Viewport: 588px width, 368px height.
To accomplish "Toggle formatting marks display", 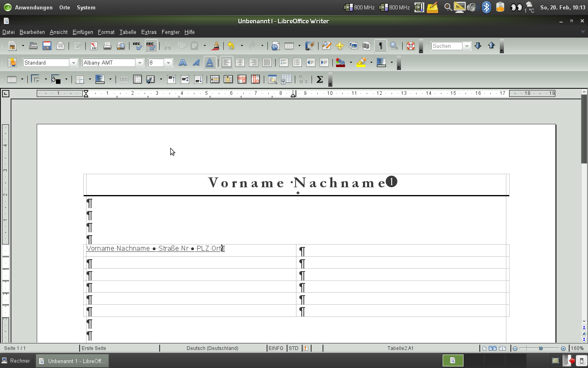I will pyautogui.click(x=380, y=46).
